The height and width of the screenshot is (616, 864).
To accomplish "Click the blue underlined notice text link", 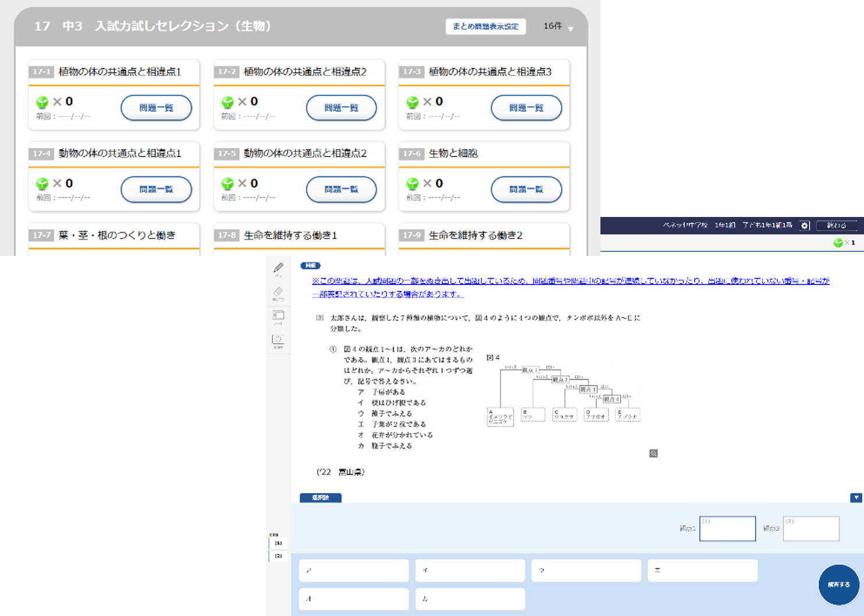I will (x=570, y=287).
